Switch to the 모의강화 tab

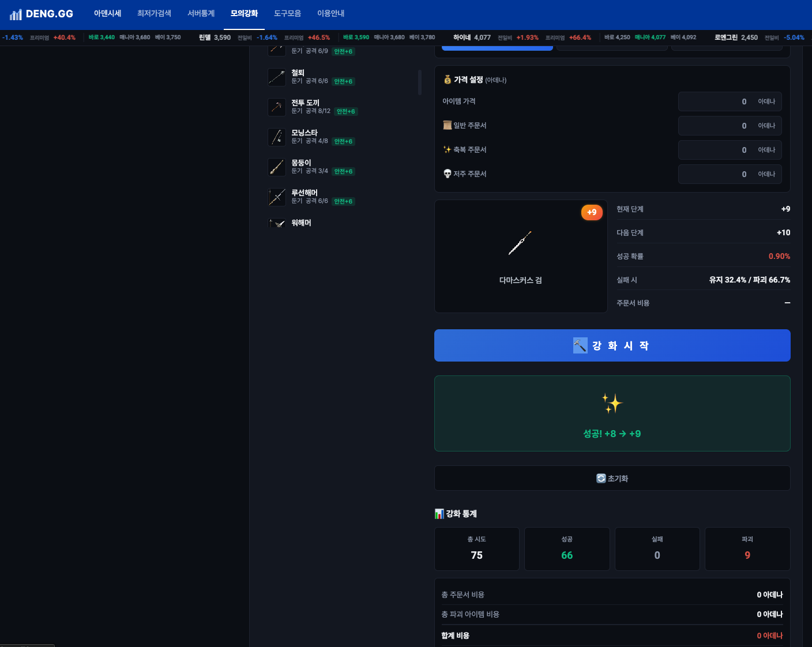pyautogui.click(x=244, y=13)
